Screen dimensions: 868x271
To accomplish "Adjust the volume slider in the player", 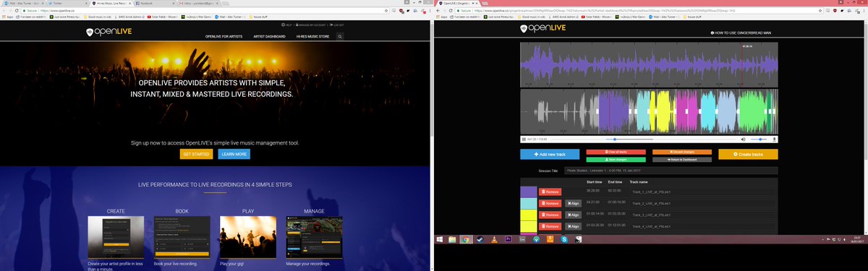I will (759, 139).
